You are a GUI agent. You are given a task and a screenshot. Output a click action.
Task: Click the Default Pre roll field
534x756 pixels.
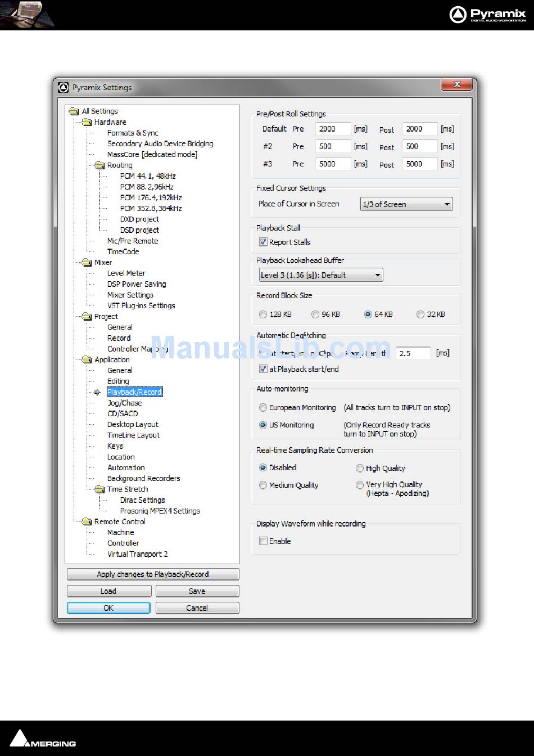point(333,129)
